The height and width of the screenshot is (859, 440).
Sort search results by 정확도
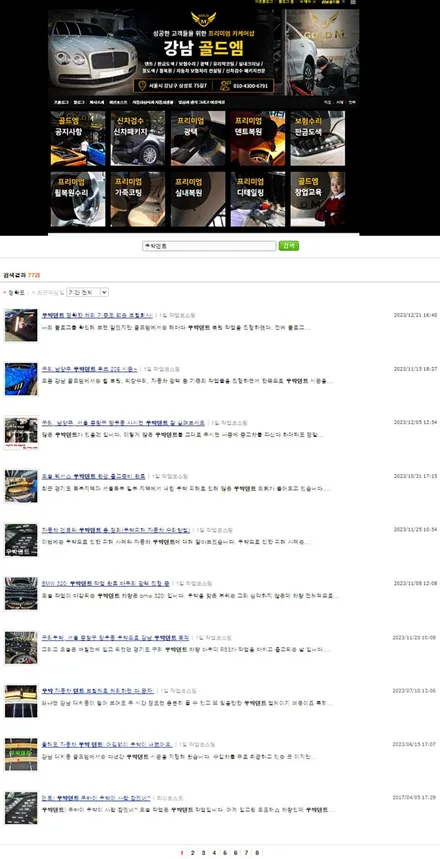(x=15, y=293)
